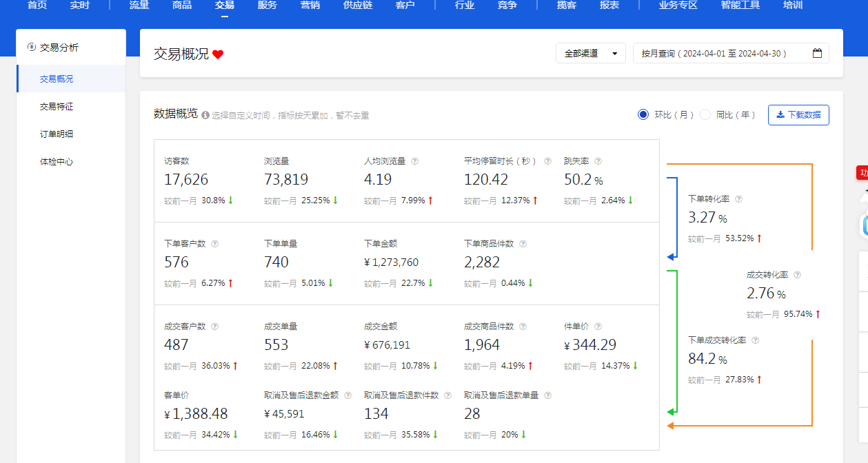Open 实时 in top navigation
The width and height of the screenshot is (868, 463).
(x=80, y=6)
